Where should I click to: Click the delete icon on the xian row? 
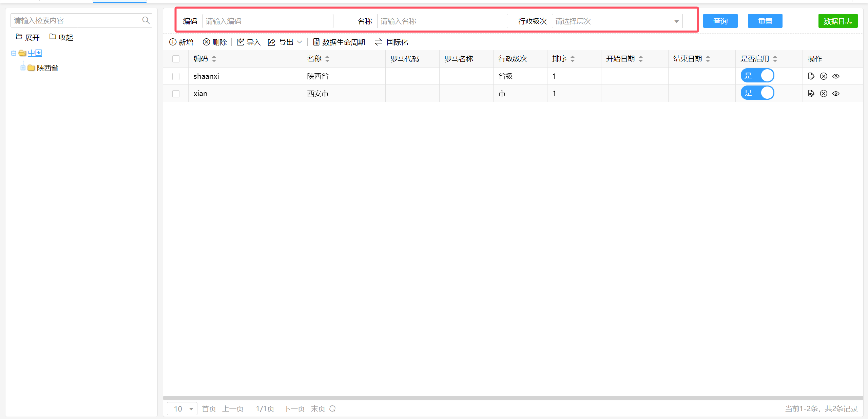tap(824, 93)
